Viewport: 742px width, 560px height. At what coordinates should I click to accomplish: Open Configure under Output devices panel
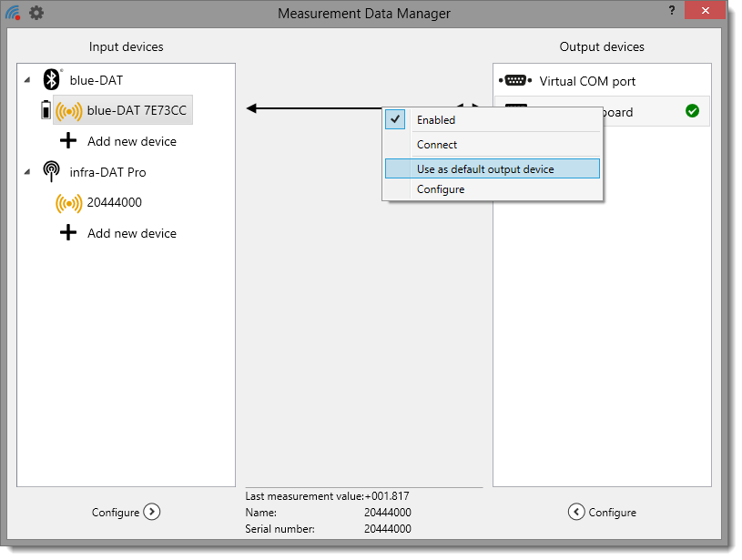click(602, 512)
